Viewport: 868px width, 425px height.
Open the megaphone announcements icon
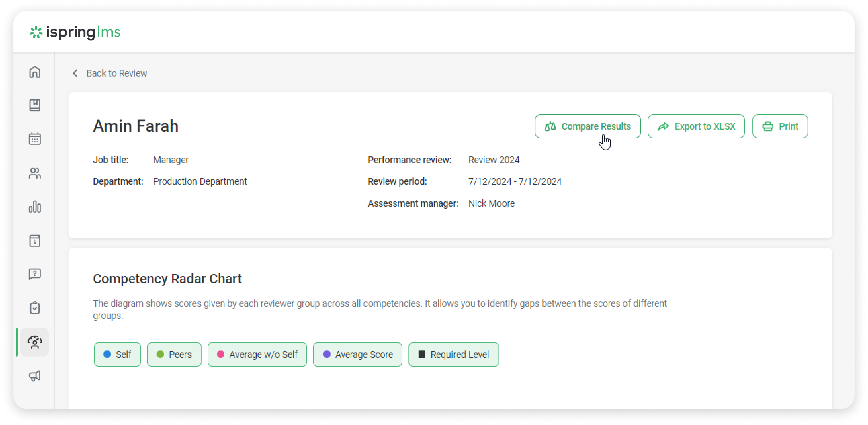click(x=35, y=376)
